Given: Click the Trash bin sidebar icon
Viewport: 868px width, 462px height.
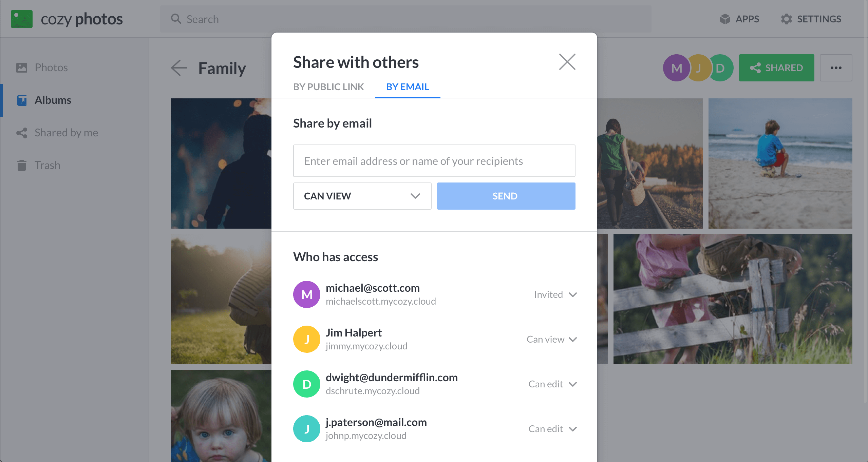Looking at the screenshot, I should point(22,165).
